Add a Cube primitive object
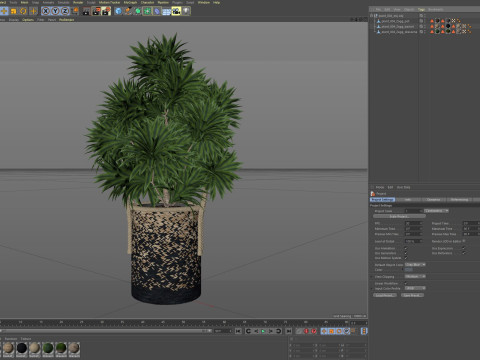 pyautogui.click(x=118, y=11)
